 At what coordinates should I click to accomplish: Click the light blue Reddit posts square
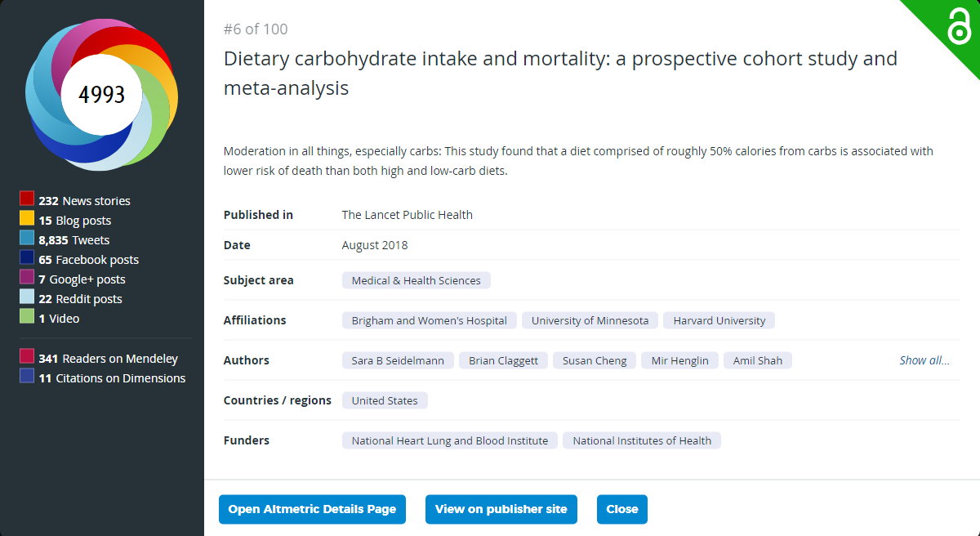[x=27, y=297]
